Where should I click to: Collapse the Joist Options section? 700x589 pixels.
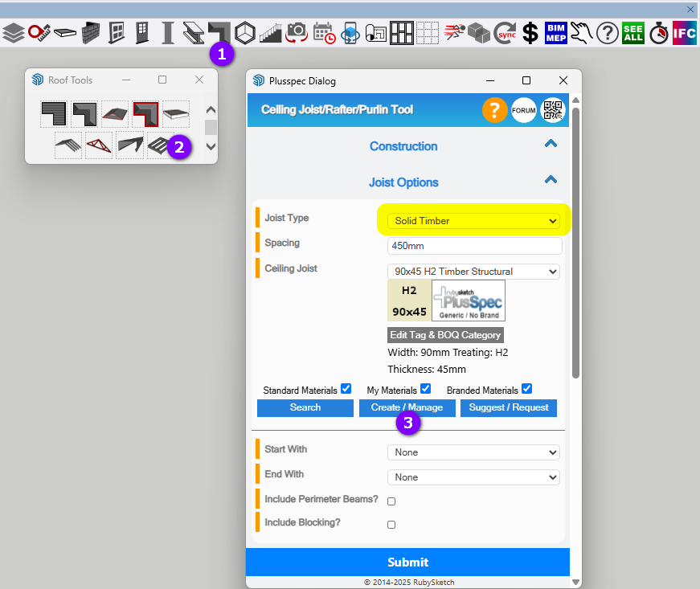point(551,182)
